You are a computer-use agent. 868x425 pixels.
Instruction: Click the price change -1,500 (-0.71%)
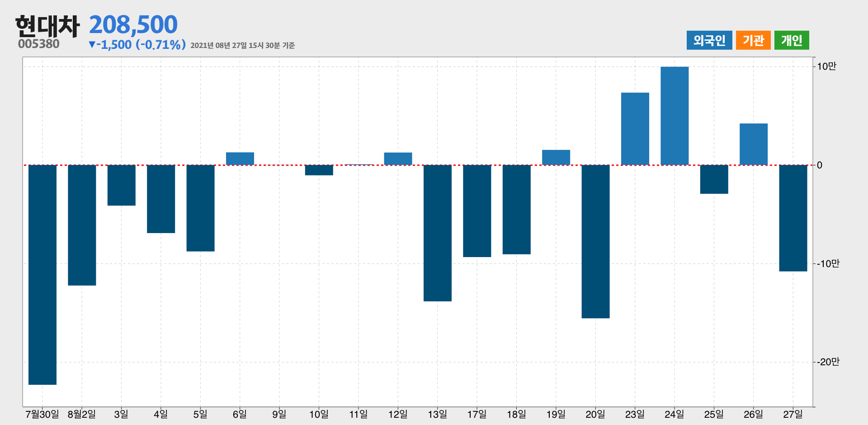(137, 45)
